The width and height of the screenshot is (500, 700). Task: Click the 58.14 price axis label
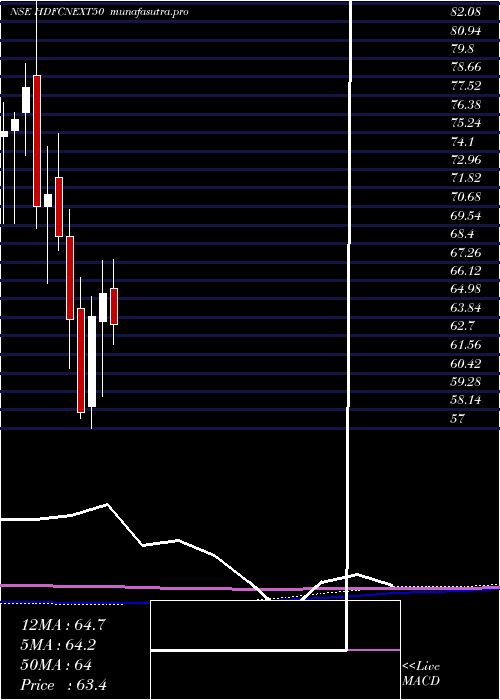(x=465, y=400)
